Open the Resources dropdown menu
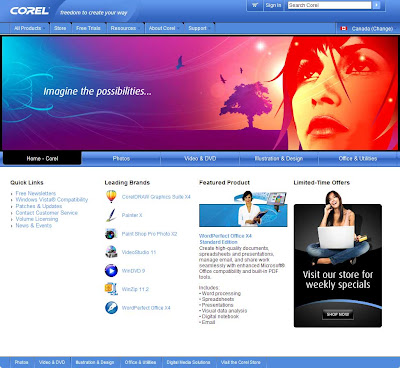 [125, 28]
